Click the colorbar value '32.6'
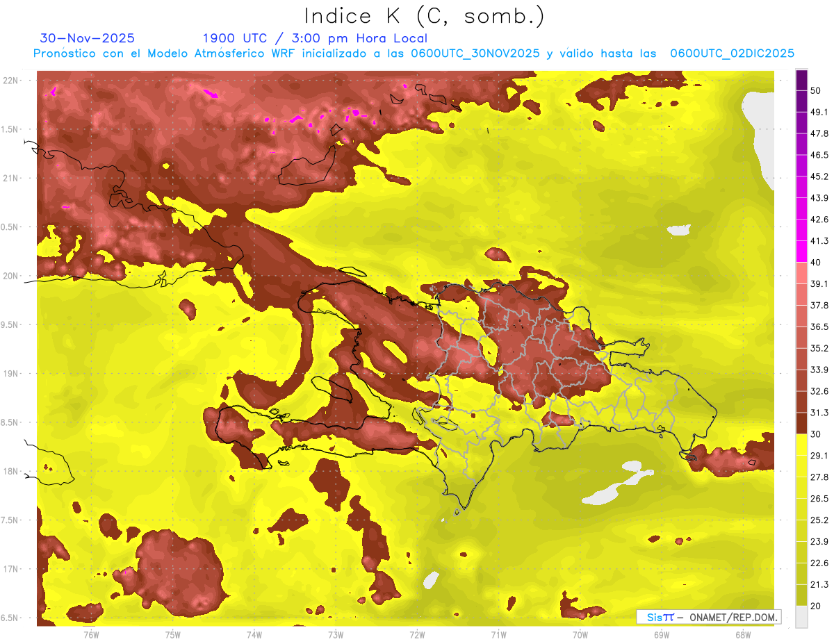Image resolution: width=834 pixels, height=644 pixels. [819, 391]
